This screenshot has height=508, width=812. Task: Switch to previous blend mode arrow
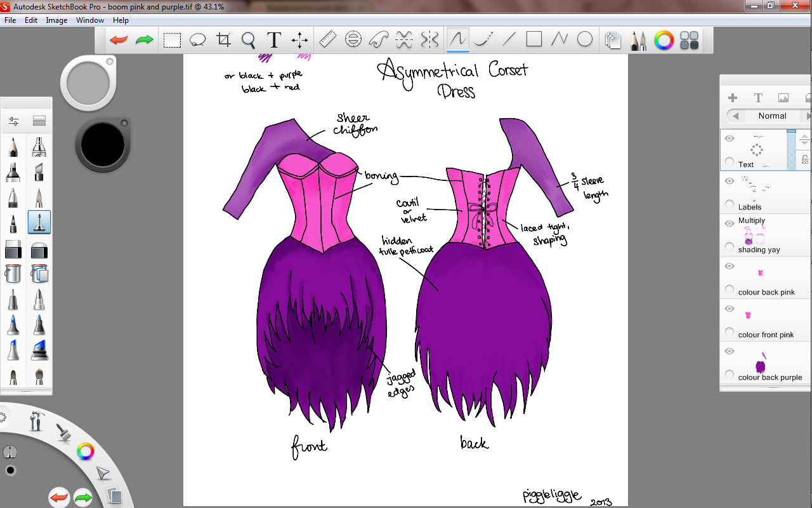point(735,116)
